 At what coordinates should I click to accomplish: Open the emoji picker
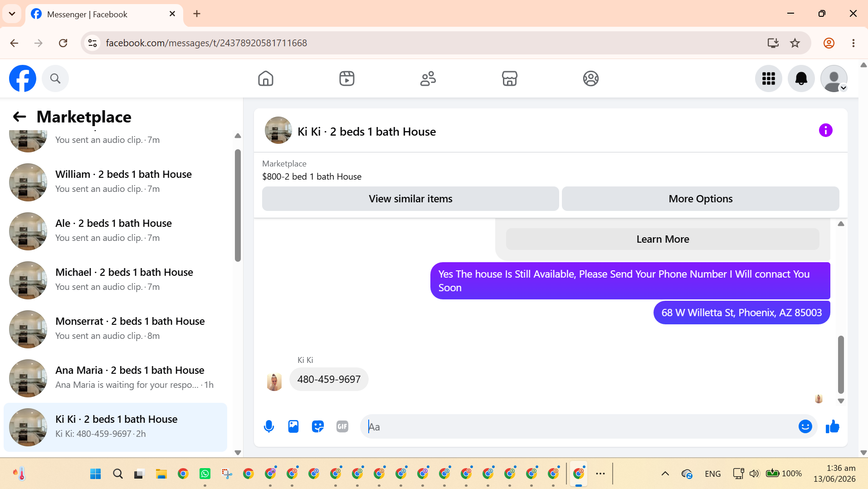(805, 426)
